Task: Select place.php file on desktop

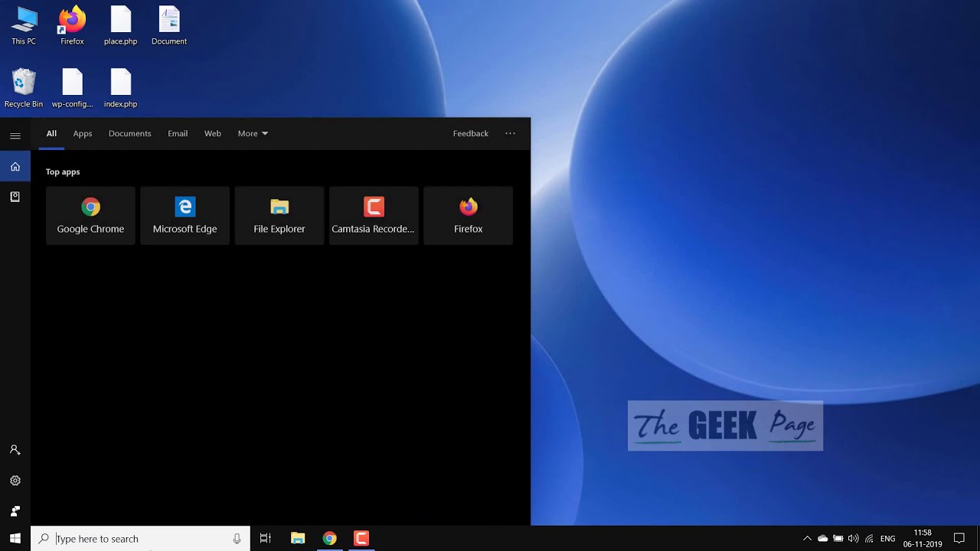Action: pos(120,25)
